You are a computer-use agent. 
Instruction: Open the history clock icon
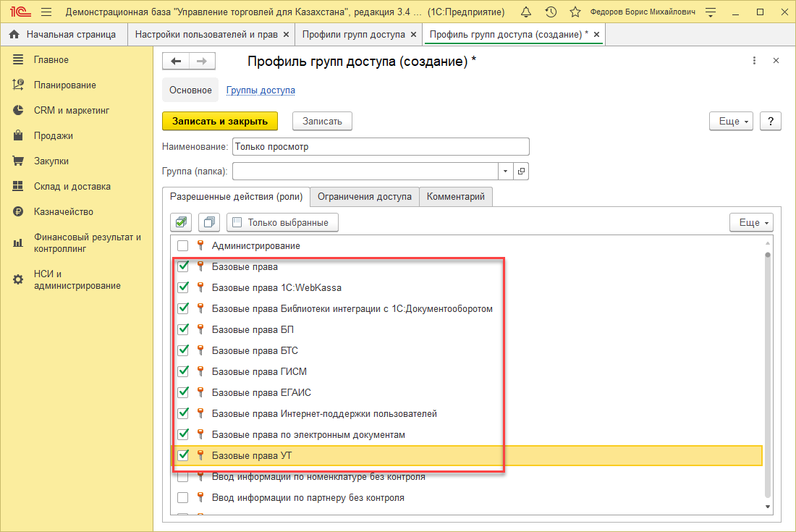[x=551, y=12]
